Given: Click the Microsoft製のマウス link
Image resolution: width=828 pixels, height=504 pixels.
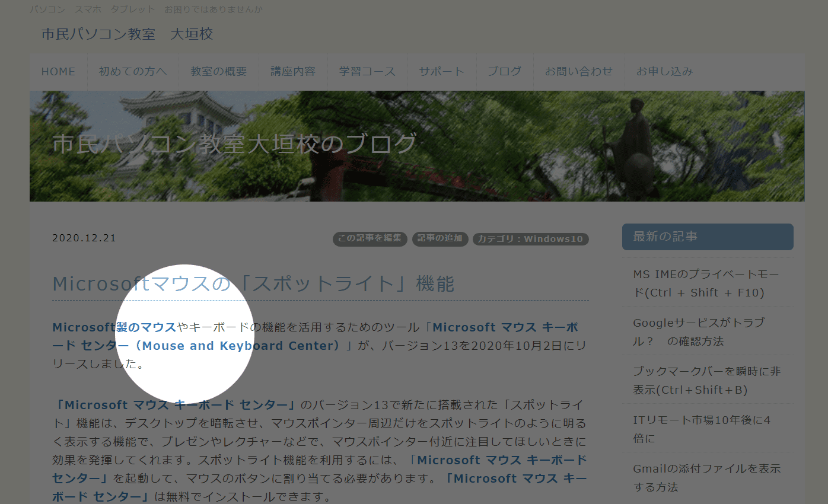Looking at the screenshot, I should (114, 327).
